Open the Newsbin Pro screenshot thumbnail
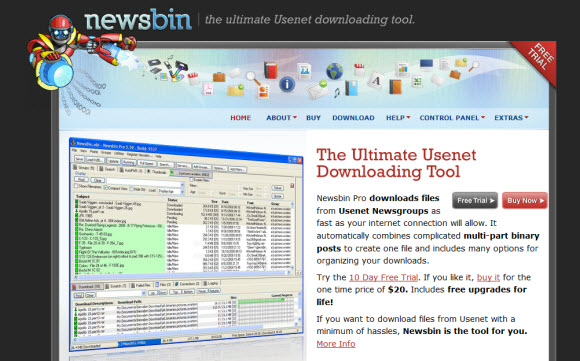 (x=186, y=244)
